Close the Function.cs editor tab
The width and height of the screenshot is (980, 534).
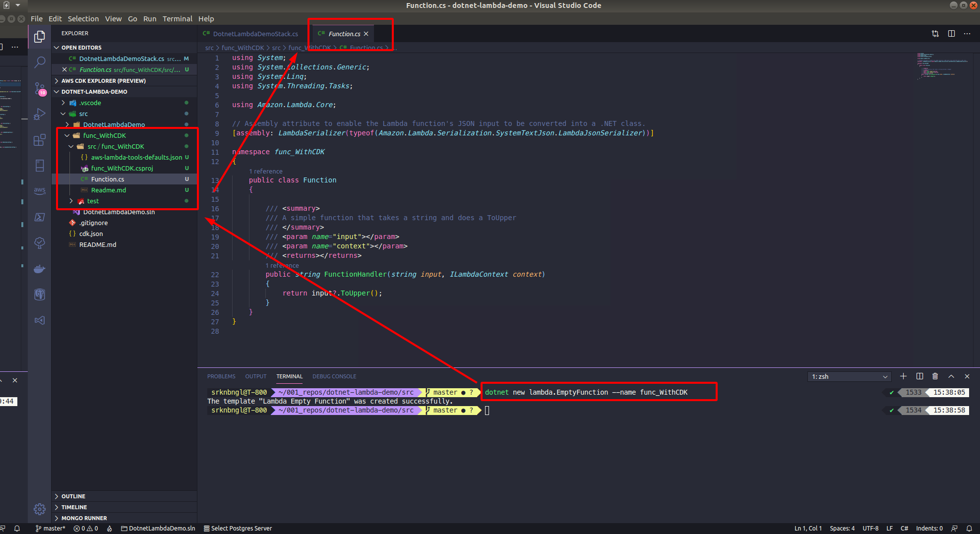(366, 34)
